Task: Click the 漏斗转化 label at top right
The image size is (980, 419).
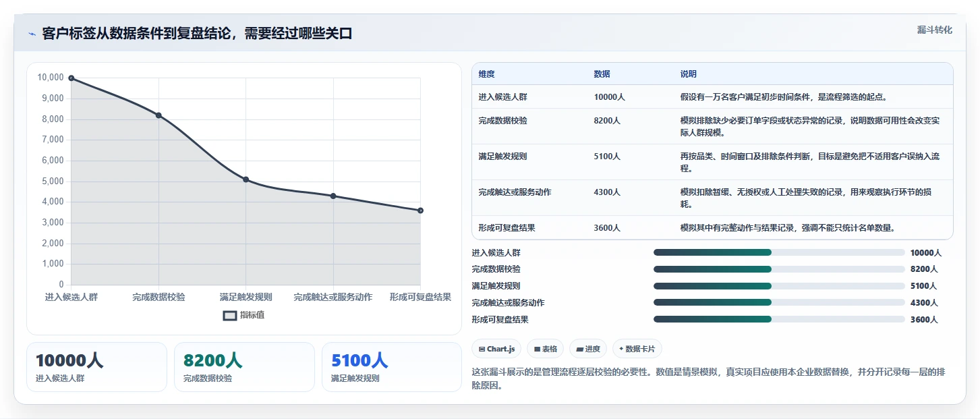Action: 935,30
